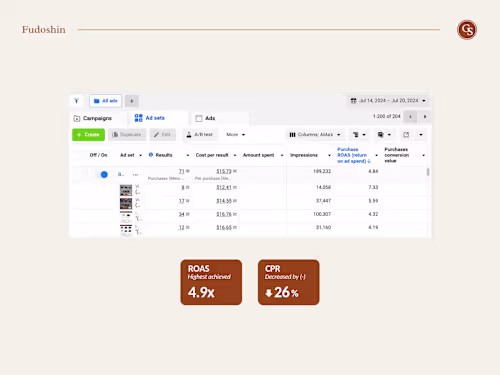Click the A/B test button
Screen dimensions: 500x375
199,135
